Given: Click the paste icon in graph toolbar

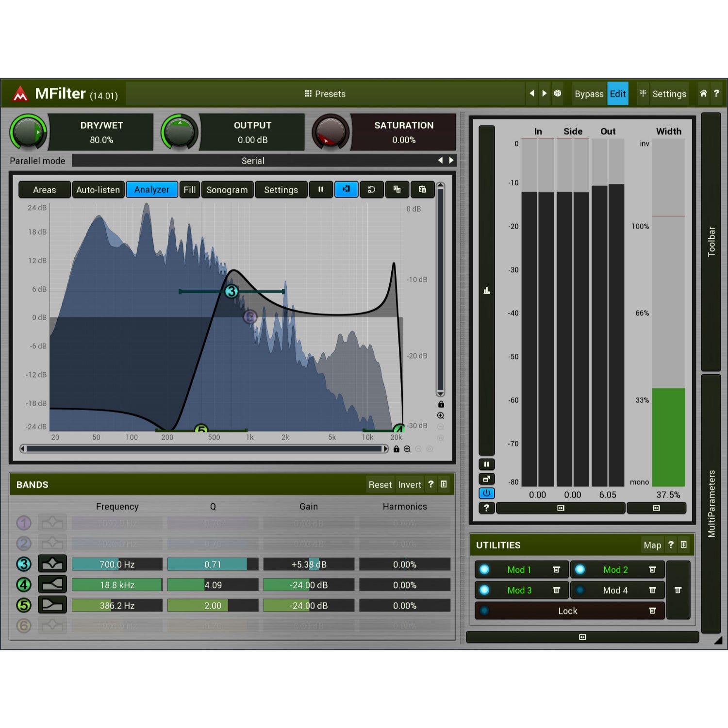Looking at the screenshot, I should 422,190.
